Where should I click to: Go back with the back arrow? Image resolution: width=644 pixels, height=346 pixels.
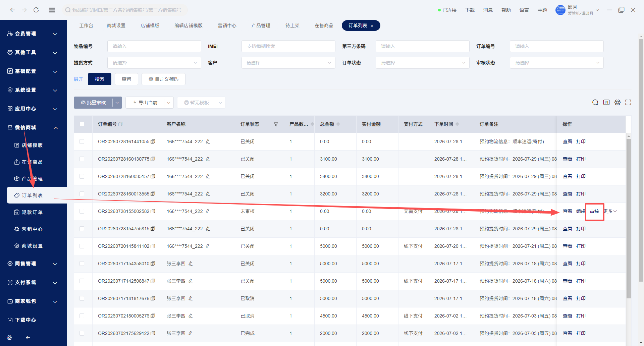pyautogui.click(x=13, y=10)
